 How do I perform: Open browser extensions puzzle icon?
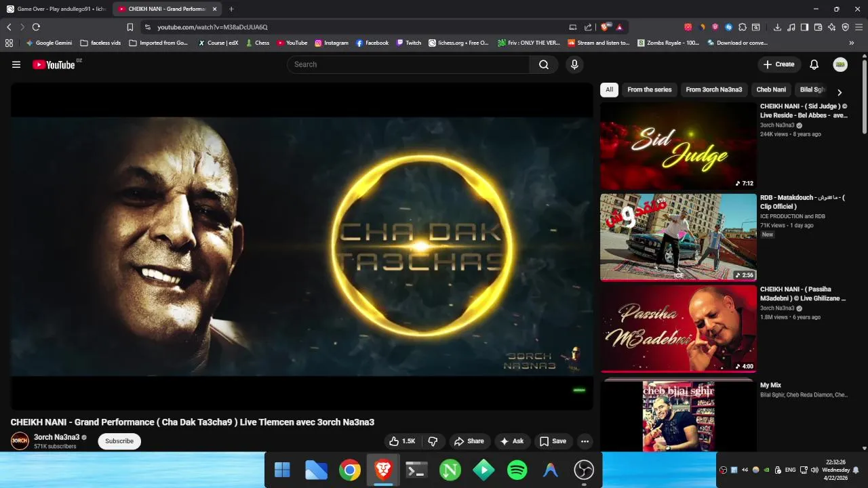tap(743, 27)
